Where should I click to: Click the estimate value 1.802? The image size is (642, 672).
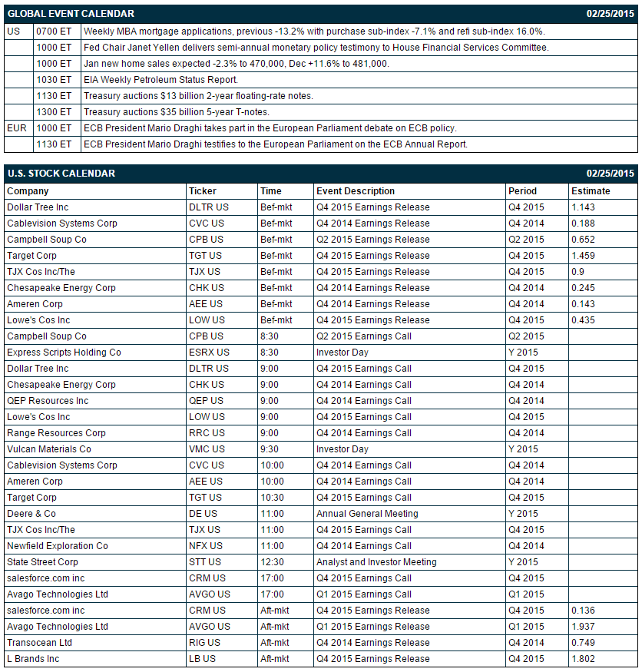(x=583, y=659)
